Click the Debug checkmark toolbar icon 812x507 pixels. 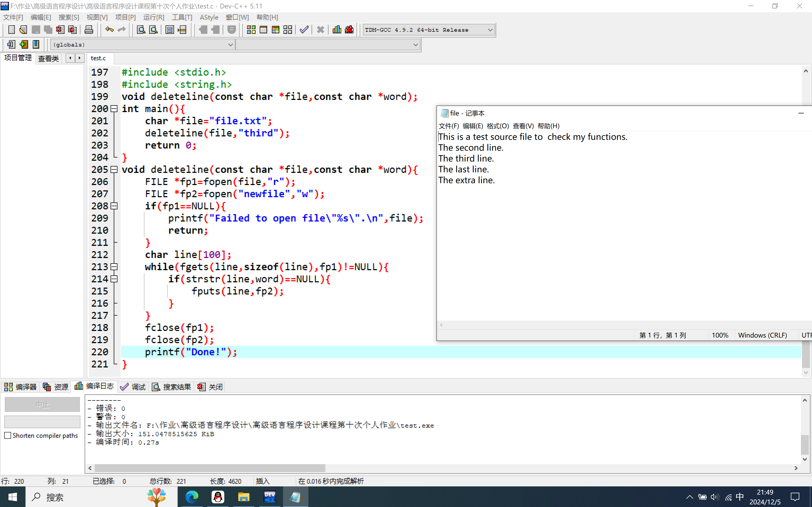point(304,30)
